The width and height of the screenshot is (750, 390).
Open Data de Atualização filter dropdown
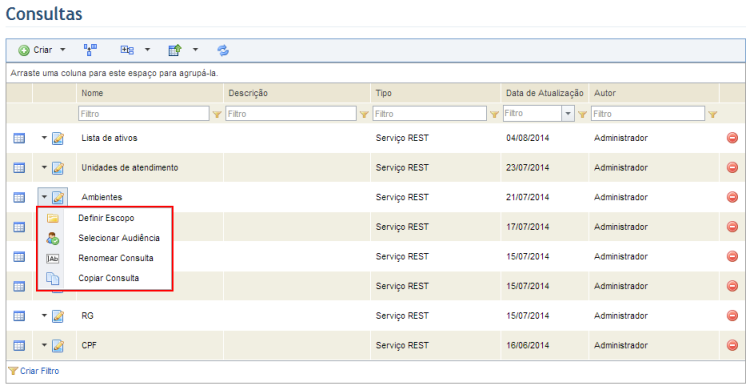coord(568,114)
